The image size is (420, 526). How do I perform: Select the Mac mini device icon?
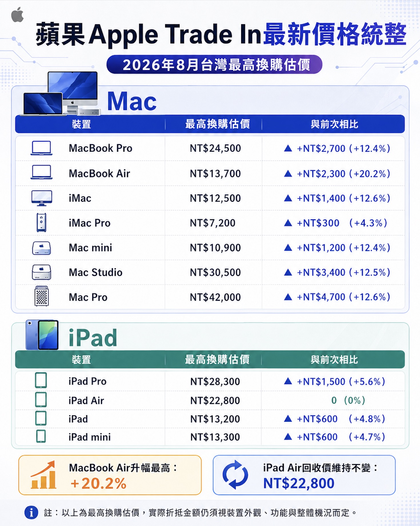(x=41, y=248)
